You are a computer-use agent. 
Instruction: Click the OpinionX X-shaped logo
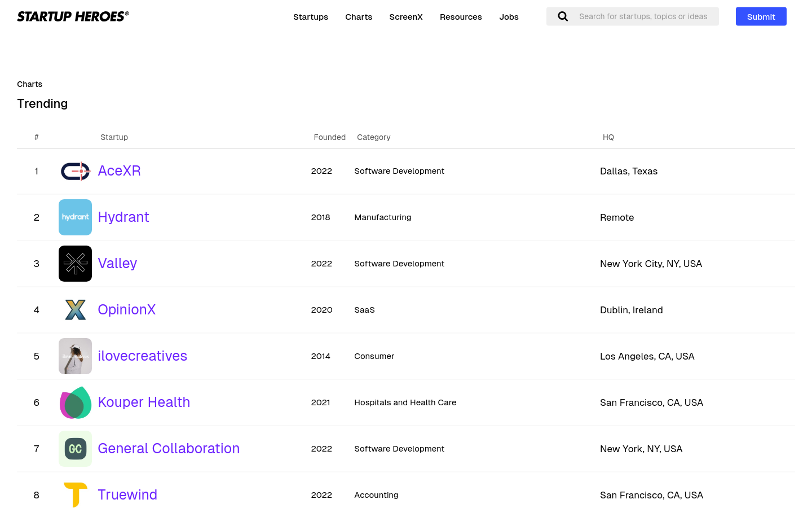pyautogui.click(x=75, y=310)
